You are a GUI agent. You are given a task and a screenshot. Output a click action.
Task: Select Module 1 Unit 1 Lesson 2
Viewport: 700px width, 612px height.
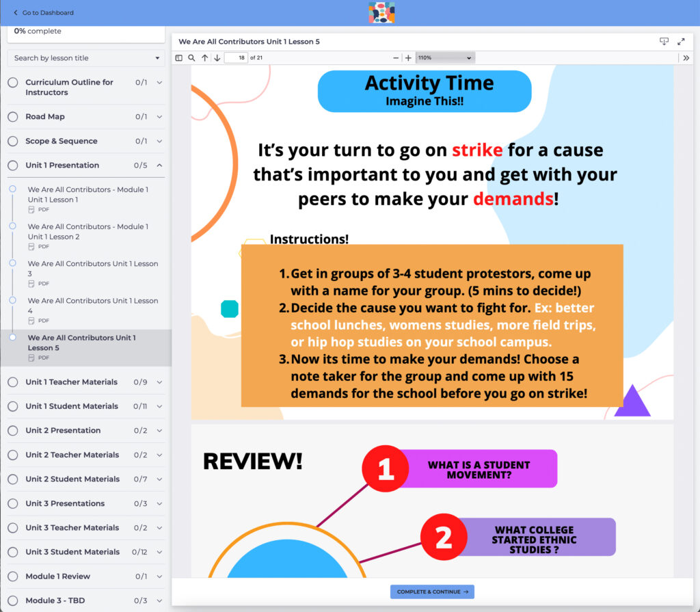pyautogui.click(x=87, y=231)
